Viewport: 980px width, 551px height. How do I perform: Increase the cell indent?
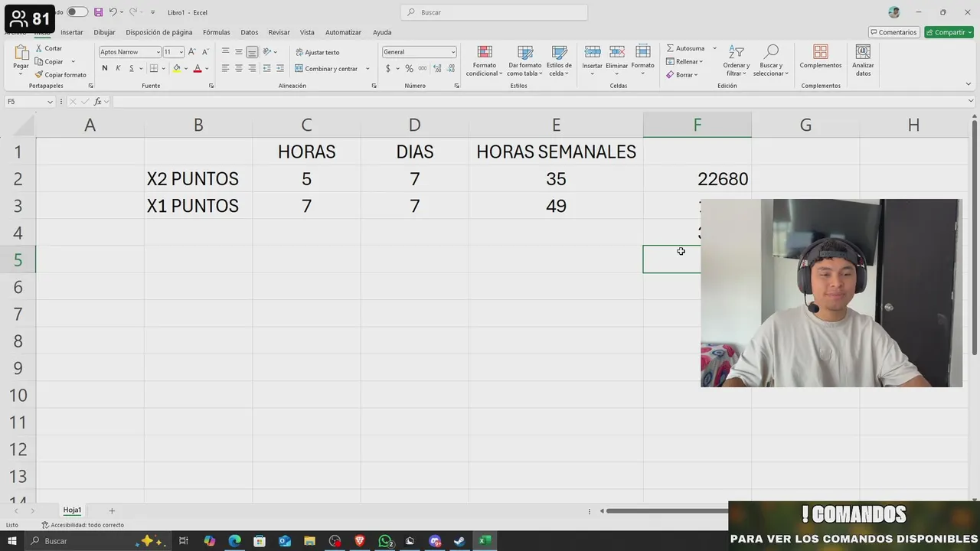pos(279,68)
